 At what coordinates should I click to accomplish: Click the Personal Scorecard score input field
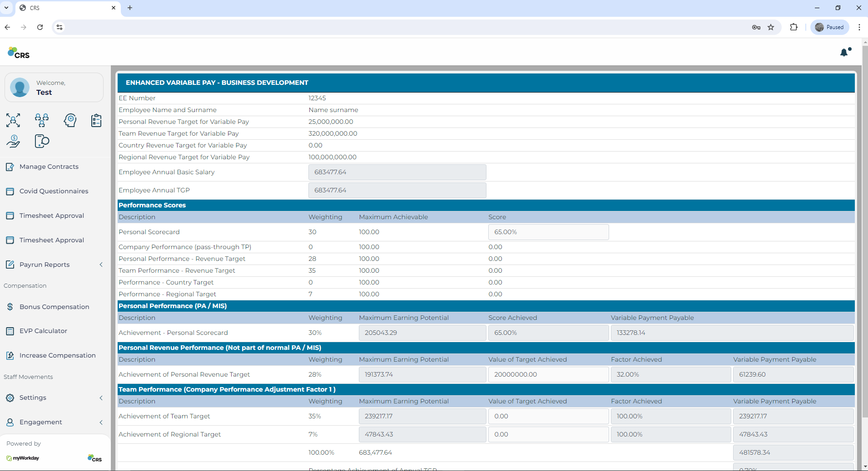pyautogui.click(x=548, y=232)
